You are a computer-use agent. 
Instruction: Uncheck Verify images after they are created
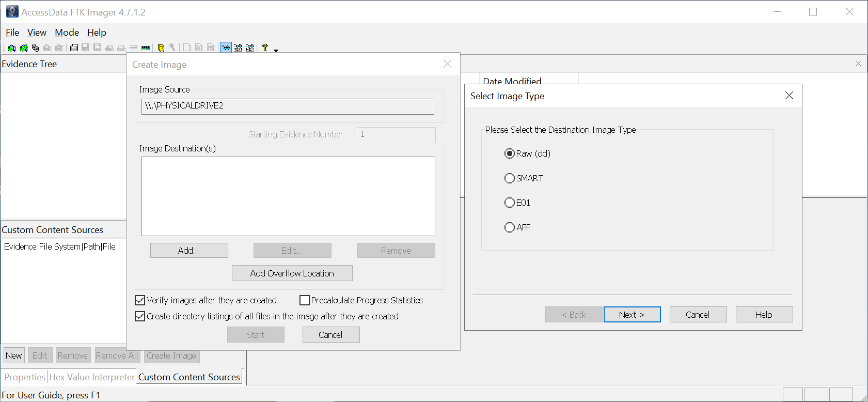(x=140, y=300)
